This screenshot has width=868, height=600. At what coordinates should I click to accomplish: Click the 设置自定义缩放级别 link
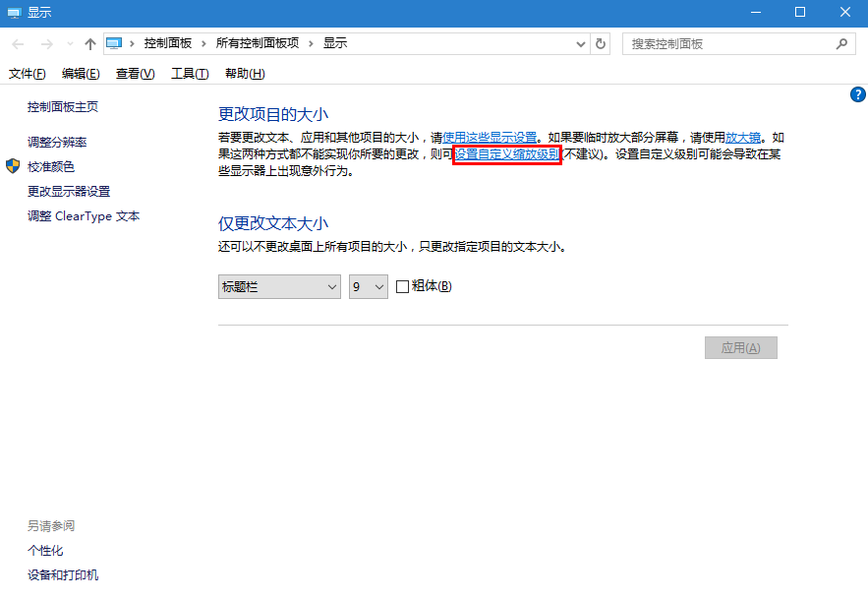click(x=505, y=154)
